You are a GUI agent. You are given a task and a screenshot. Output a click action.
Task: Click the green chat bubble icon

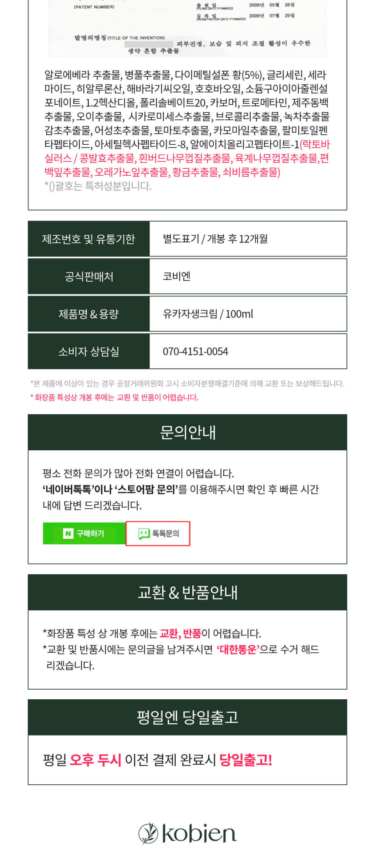point(144,534)
